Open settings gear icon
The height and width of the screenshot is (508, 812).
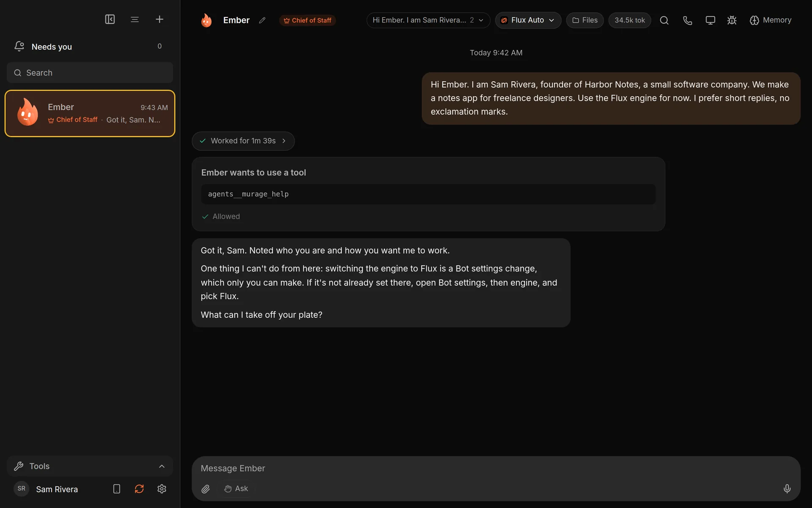pos(162,489)
